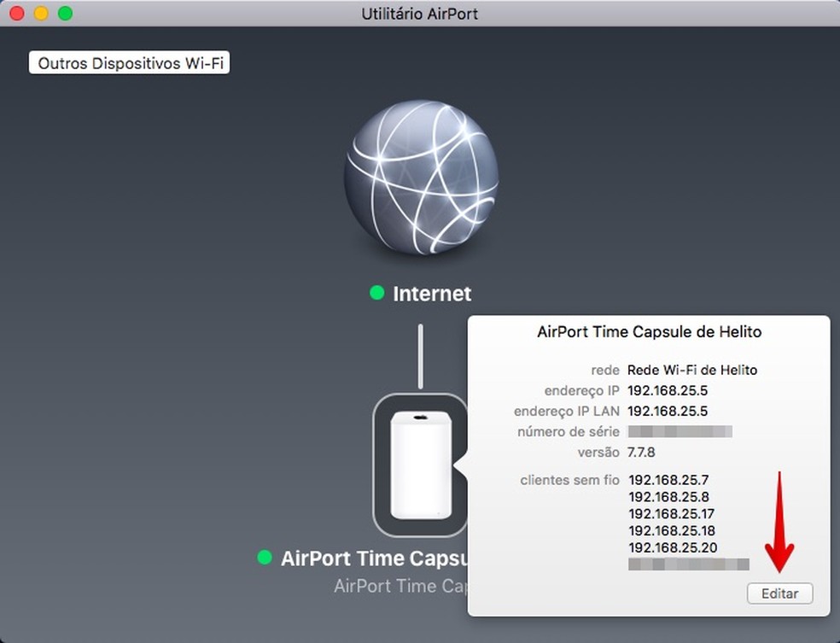Click the network name Rede Wi-Fi de Helito
The image size is (840, 643).
692,370
